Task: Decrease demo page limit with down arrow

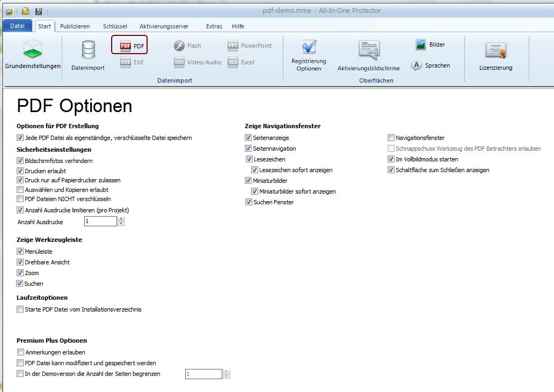Action: (x=227, y=376)
